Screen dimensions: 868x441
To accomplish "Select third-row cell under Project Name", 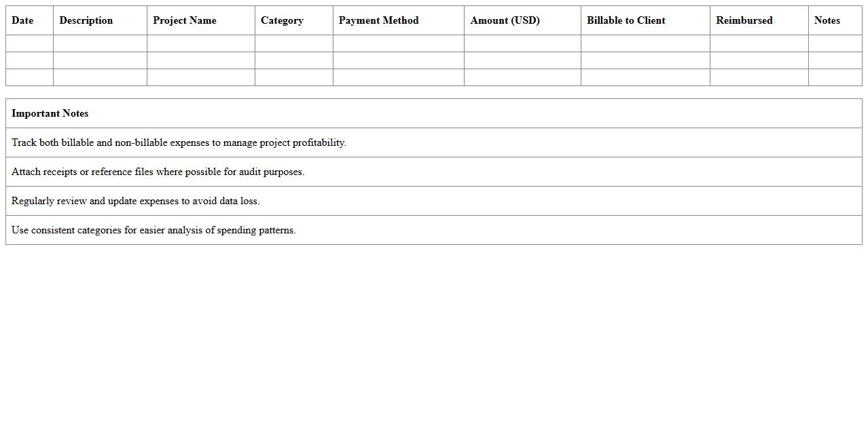I will pyautogui.click(x=200, y=77).
